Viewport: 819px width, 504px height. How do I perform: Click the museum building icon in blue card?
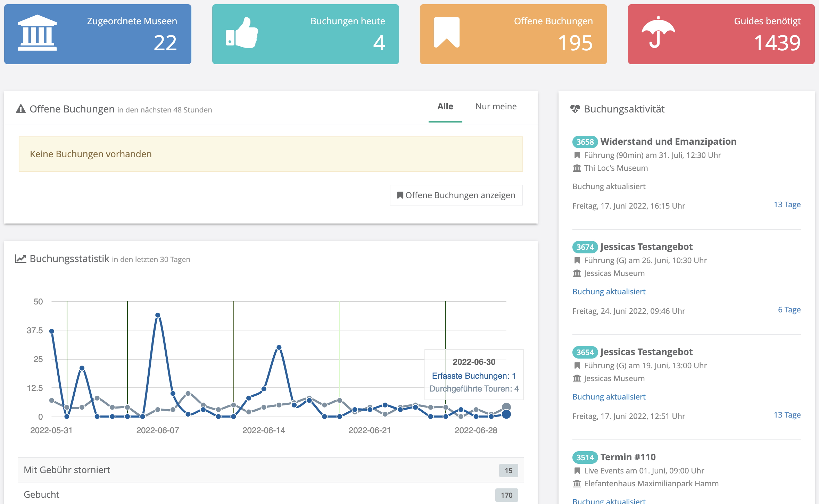[x=37, y=33]
